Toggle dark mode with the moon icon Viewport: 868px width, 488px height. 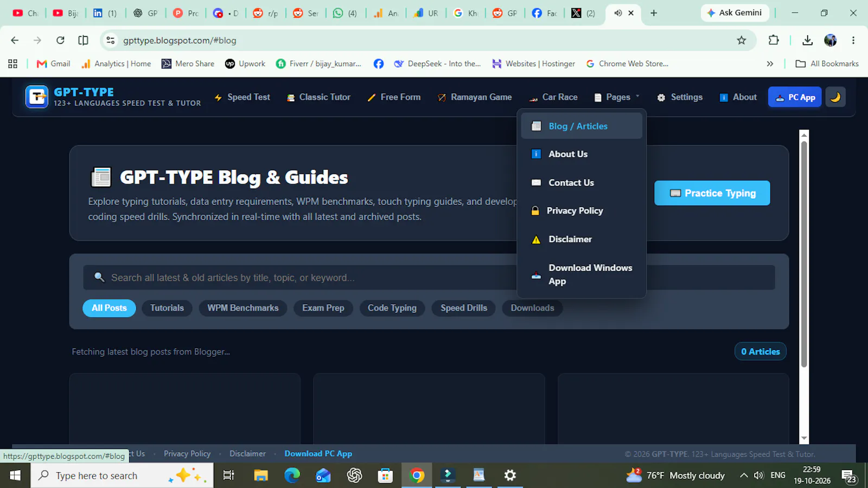click(x=835, y=97)
